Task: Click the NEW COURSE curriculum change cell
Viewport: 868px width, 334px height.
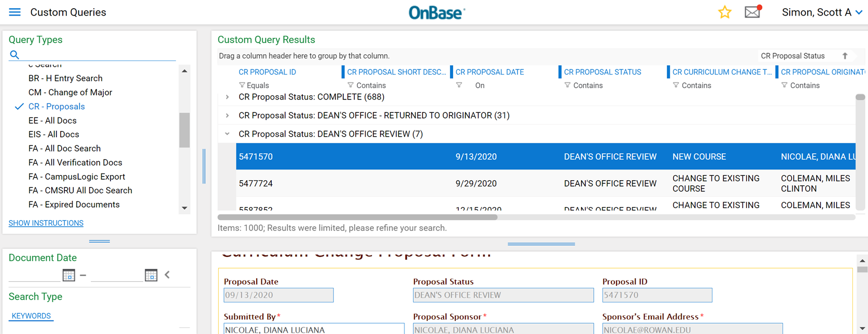Action: pos(699,156)
